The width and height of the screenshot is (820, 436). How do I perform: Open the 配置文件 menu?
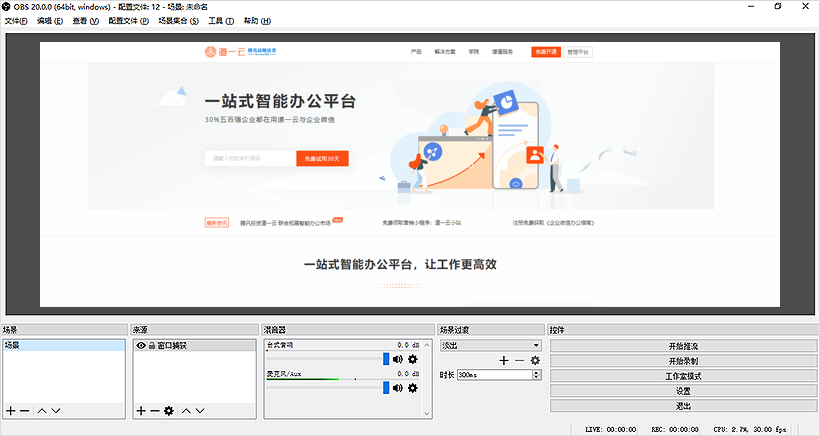(x=128, y=20)
